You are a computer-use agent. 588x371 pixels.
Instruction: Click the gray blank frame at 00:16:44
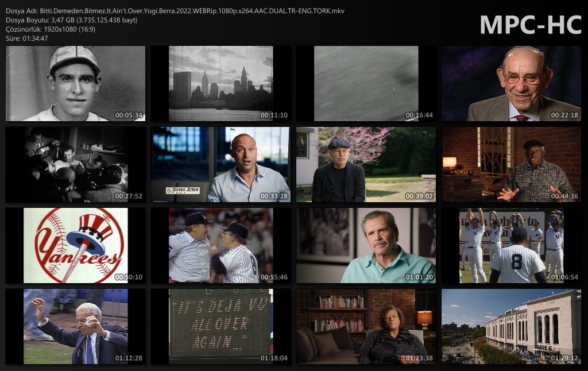point(366,84)
